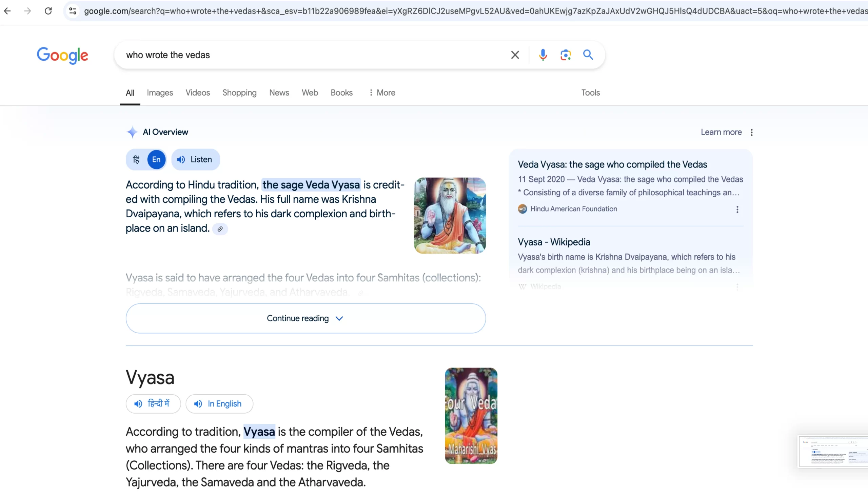
Task: Open site information icon in address bar
Action: [x=73, y=11]
